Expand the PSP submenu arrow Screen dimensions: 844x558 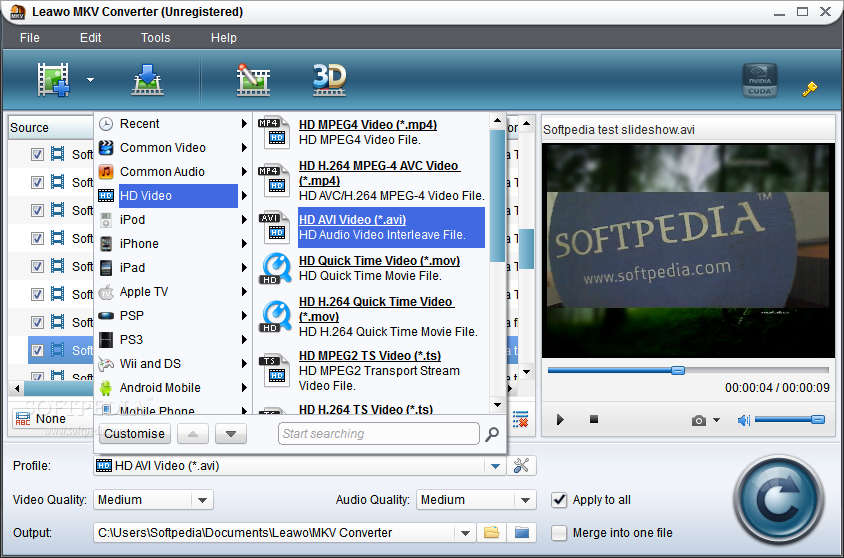point(244,315)
